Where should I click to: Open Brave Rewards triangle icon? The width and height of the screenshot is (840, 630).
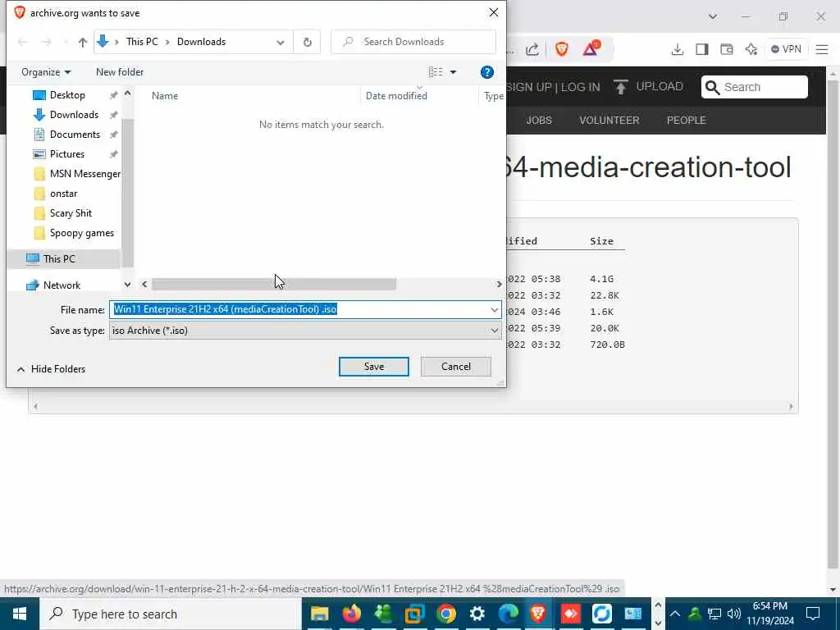click(x=591, y=48)
